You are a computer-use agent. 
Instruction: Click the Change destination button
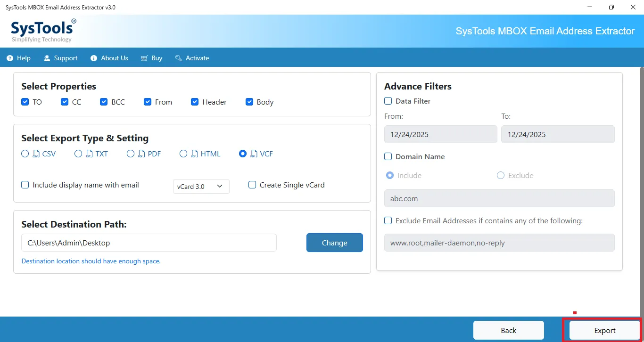(335, 243)
